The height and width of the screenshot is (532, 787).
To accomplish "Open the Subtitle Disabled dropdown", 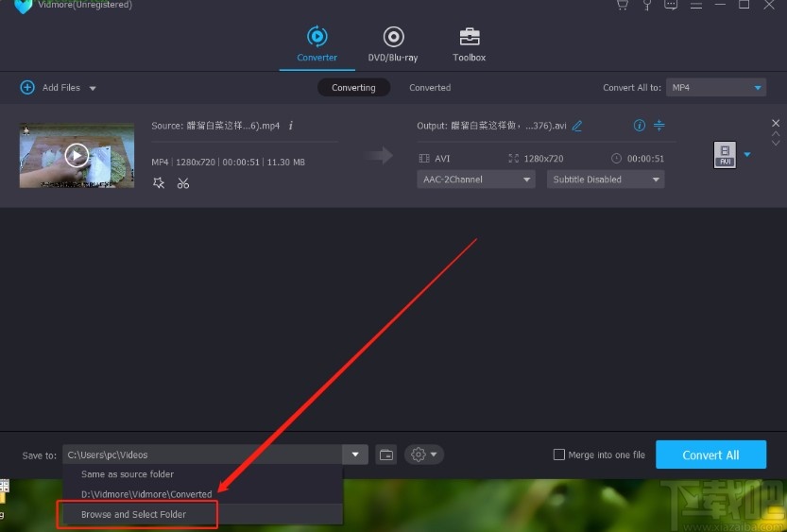I will click(x=606, y=180).
